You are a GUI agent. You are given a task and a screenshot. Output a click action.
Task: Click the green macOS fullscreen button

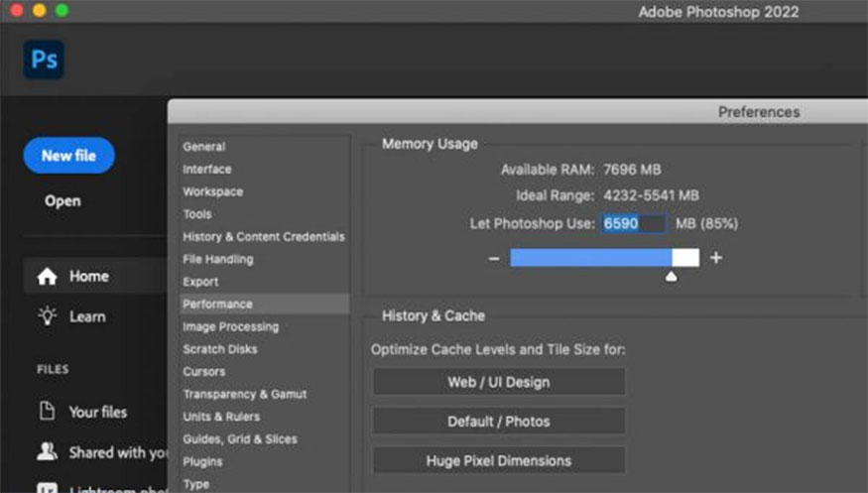pyautogui.click(x=62, y=10)
